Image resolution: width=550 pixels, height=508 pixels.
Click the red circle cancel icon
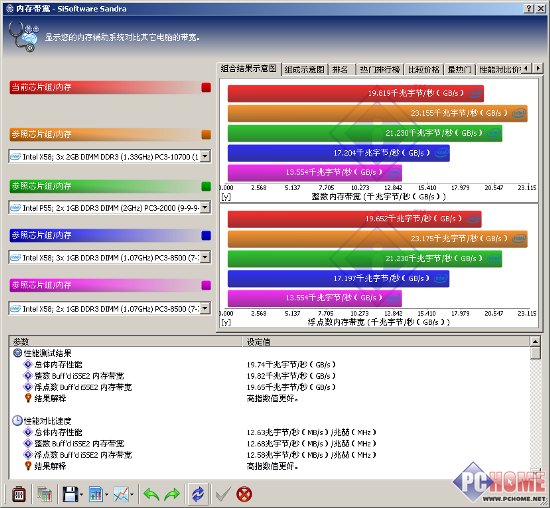pyautogui.click(x=244, y=494)
